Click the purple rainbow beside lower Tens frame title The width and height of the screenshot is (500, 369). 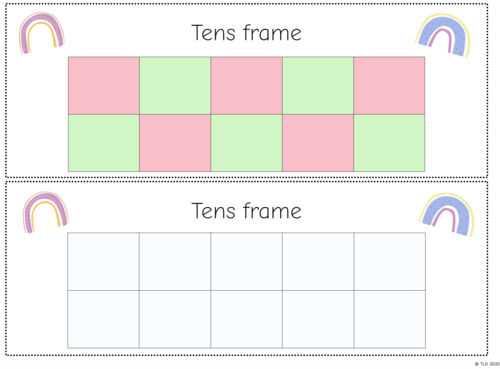(x=45, y=212)
